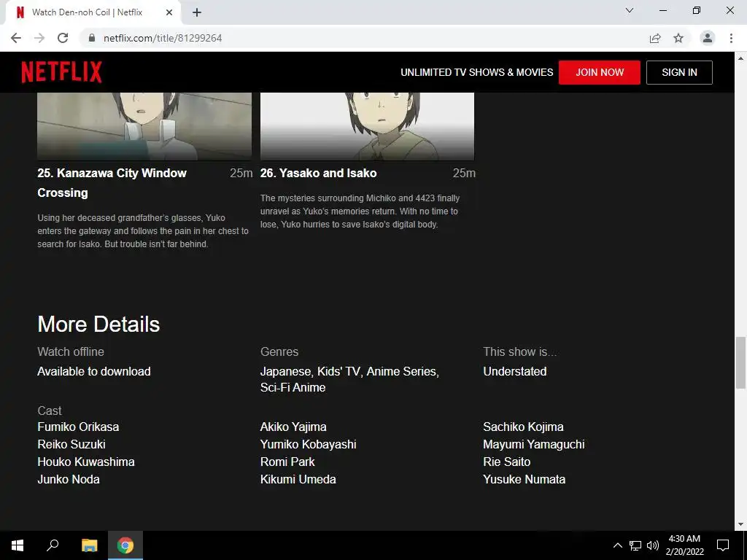The image size is (747, 560).
Task: Select cast member Kikumi Umeda
Action: click(x=298, y=480)
